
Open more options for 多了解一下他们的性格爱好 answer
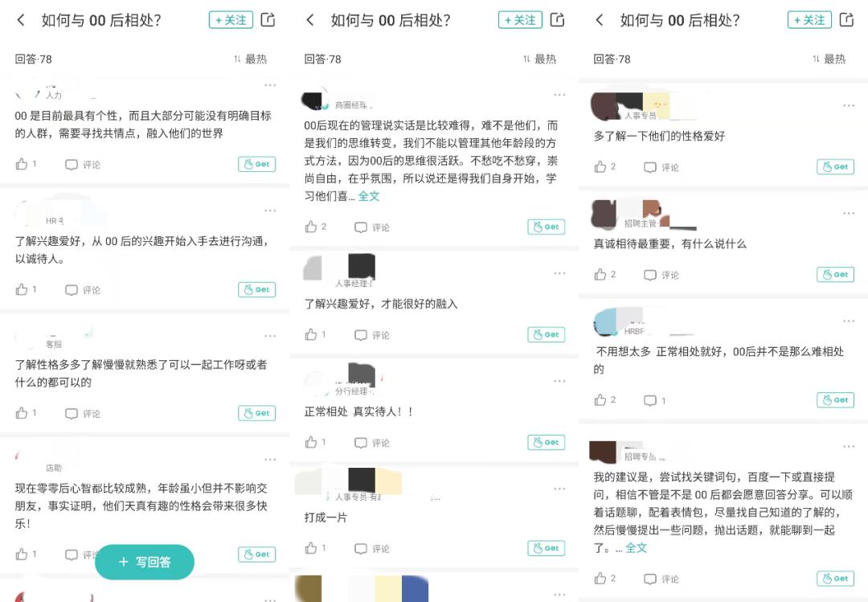(x=849, y=105)
